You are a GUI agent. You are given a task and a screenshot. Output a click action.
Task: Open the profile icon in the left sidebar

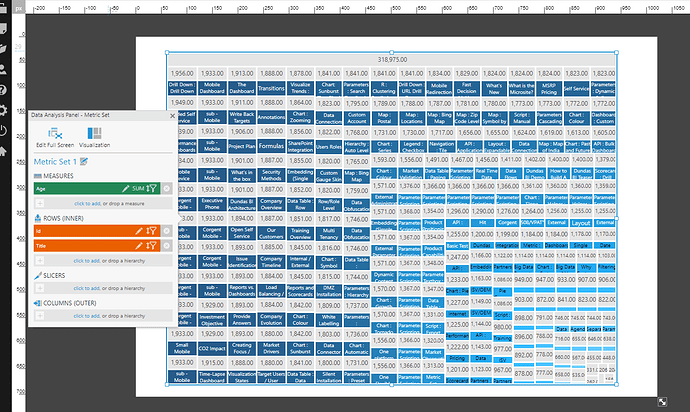tap(3, 69)
